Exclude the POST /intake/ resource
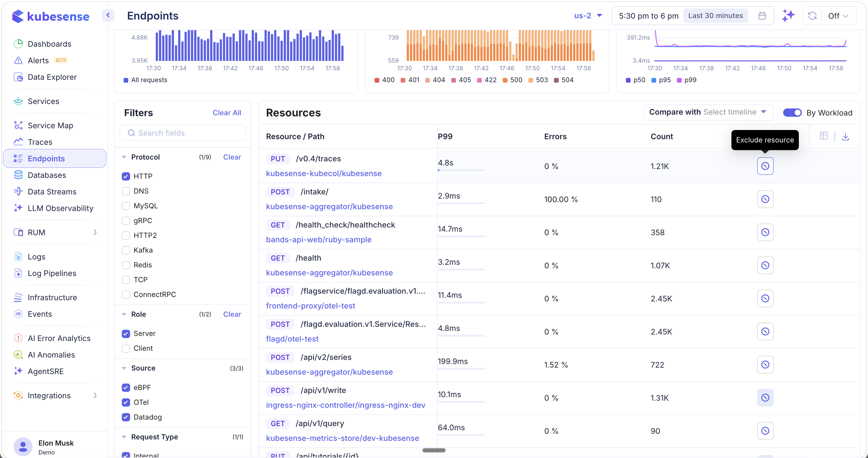The width and height of the screenshot is (868, 458). pos(765,199)
